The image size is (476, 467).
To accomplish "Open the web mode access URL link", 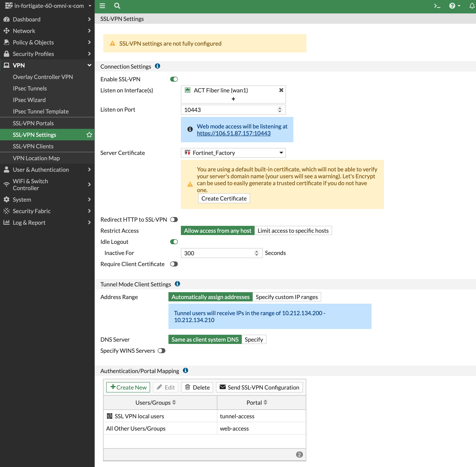I will pos(234,133).
